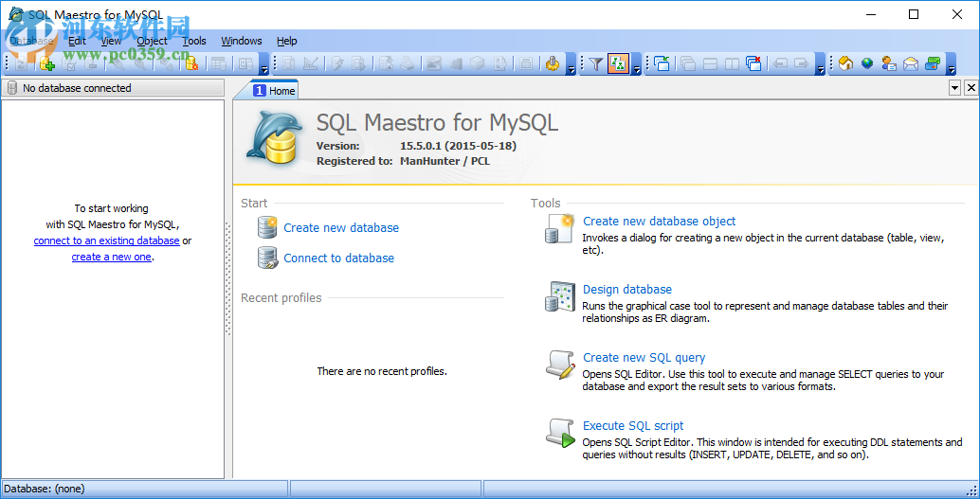The height and width of the screenshot is (499, 980).
Task: Click the next window arrow icon
Action: [x=801, y=63]
